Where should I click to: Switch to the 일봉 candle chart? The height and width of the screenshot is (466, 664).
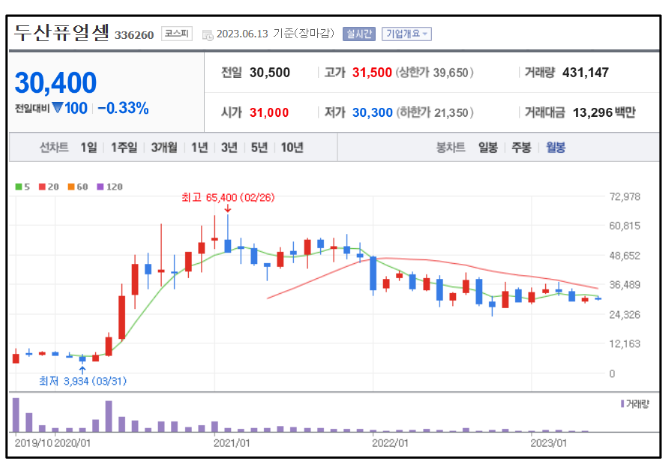[x=488, y=147]
